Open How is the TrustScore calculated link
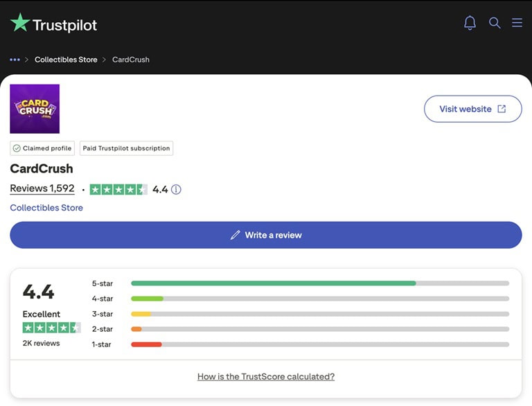The height and width of the screenshot is (406, 532). (266, 376)
